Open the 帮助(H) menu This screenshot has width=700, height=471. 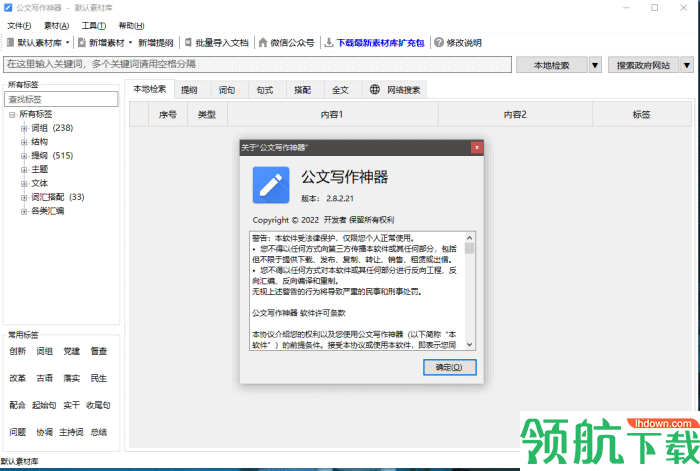click(x=131, y=26)
